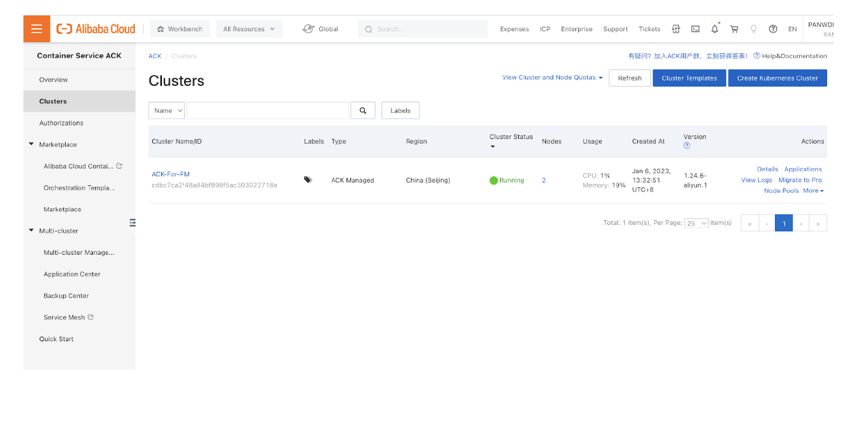Open the ACK-For-PM cluster link
868x440 pixels.
point(170,174)
